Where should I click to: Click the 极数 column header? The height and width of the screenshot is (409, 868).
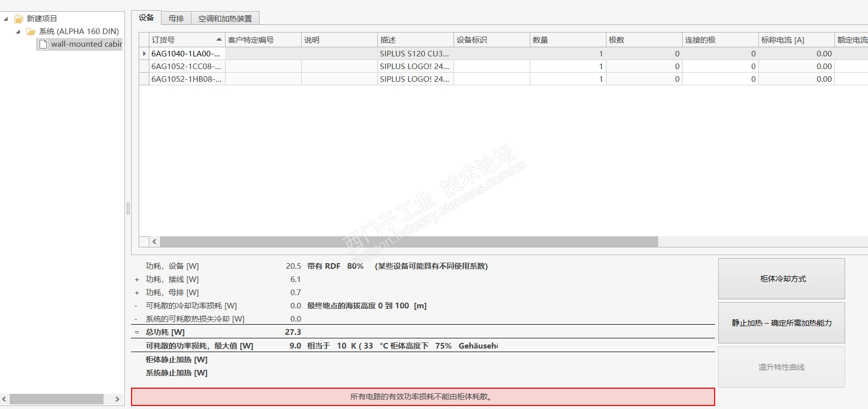644,40
